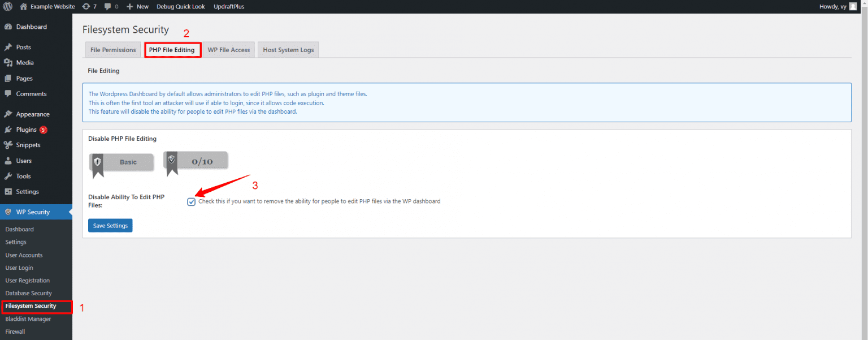Open Tools in the sidebar
Screen dimensions: 868x340
tap(23, 176)
